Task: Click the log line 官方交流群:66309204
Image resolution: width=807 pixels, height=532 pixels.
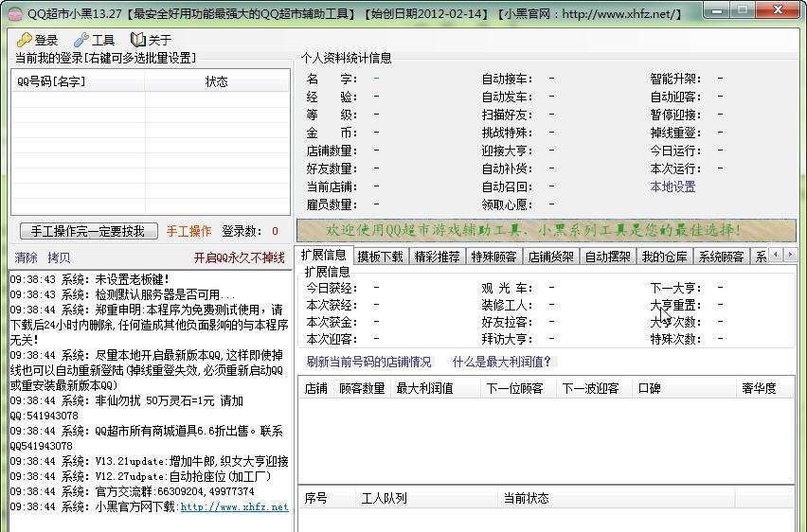Action: pos(133,491)
